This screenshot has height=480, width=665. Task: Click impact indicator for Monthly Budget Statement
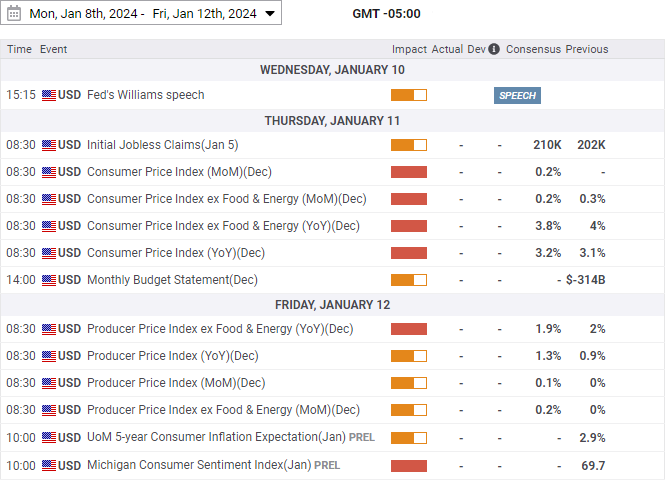point(409,280)
